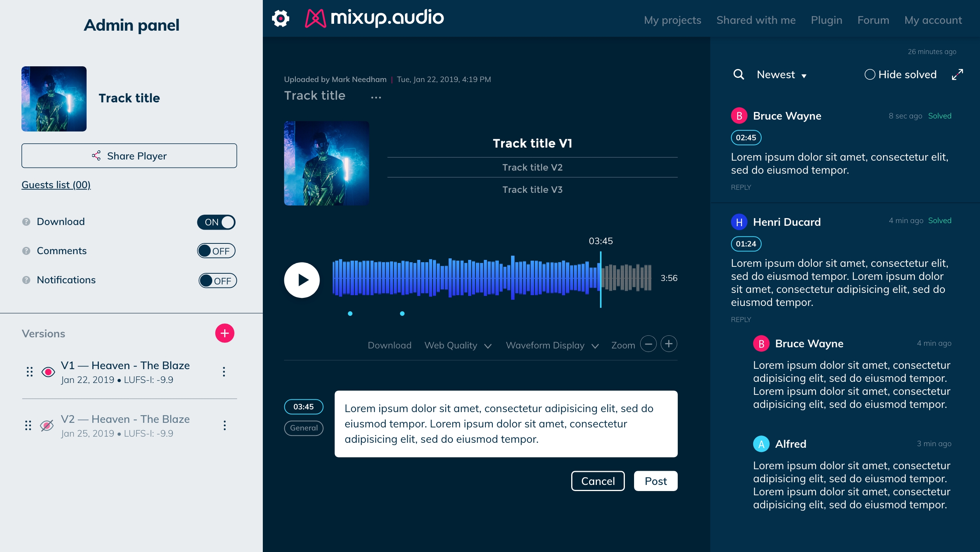Click the search icon in comments panel

(739, 74)
